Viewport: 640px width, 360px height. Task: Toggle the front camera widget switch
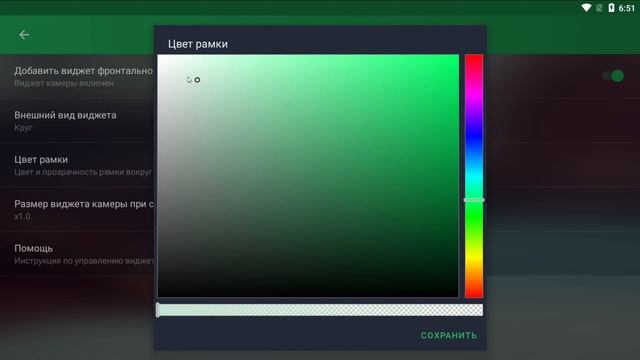point(614,76)
